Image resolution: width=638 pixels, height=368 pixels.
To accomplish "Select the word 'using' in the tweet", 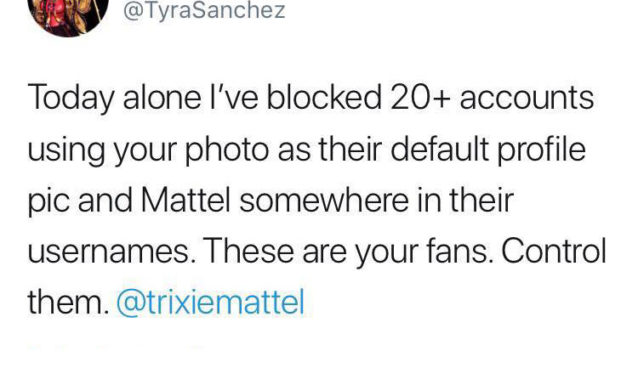I will tap(66, 151).
